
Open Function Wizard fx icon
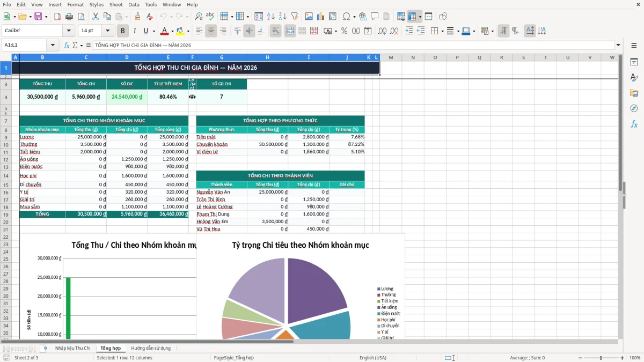pyautogui.click(x=67, y=45)
